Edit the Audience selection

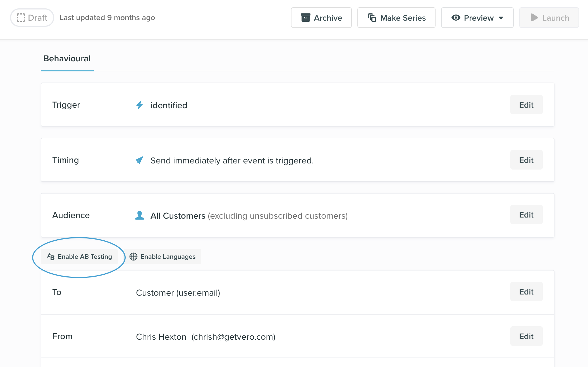point(526,214)
